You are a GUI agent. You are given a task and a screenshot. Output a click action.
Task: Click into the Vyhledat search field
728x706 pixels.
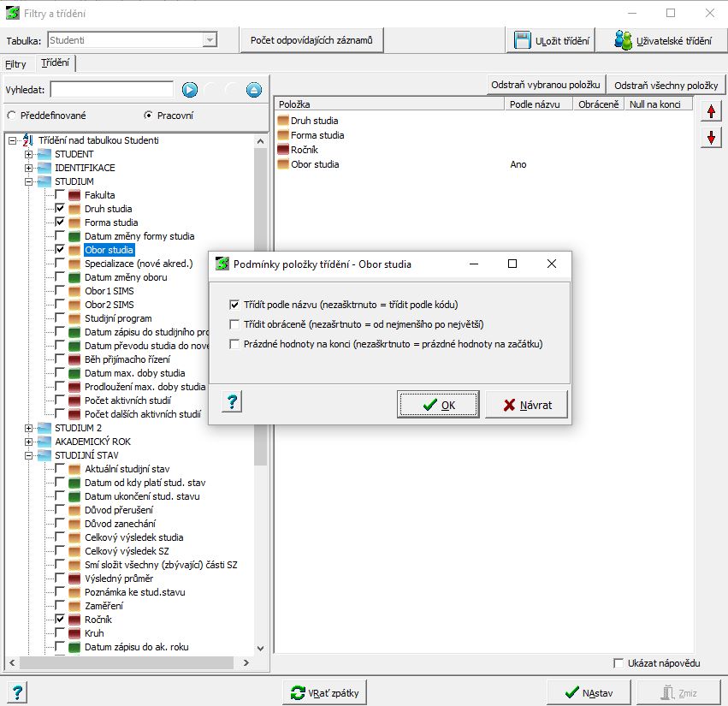coord(111,90)
